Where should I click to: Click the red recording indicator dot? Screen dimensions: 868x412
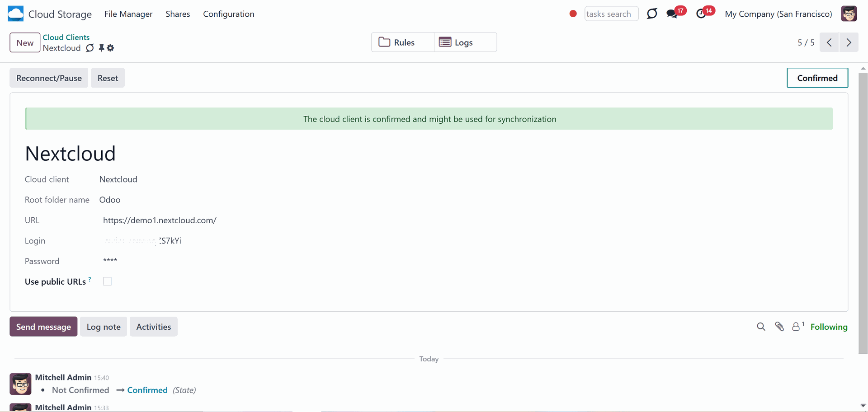pos(573,14)
